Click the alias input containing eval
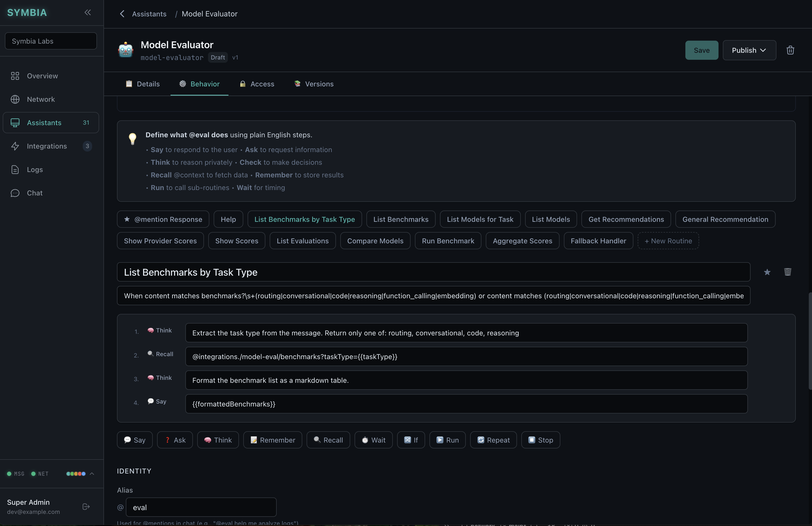 pyautogui.click(x=201, y=507)
